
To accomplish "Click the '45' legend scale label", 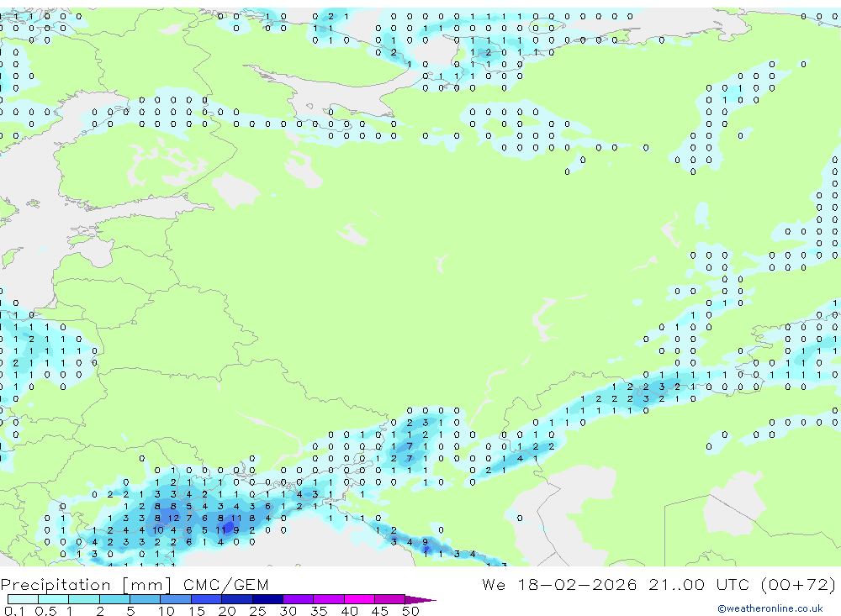I will click(380, 611).
